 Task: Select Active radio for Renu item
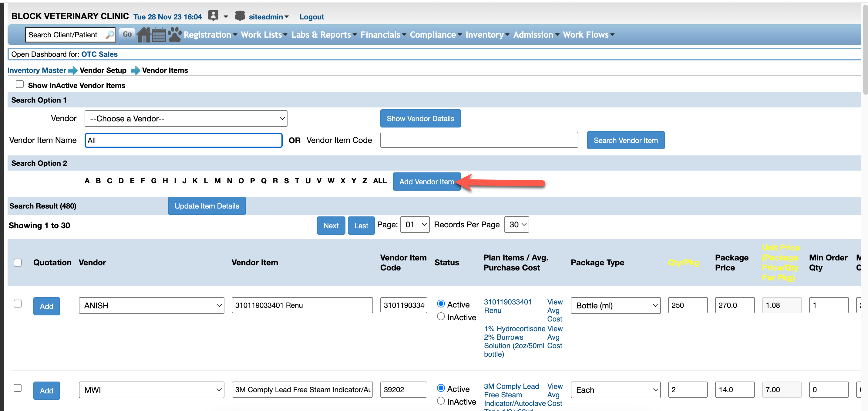[441, 304]
